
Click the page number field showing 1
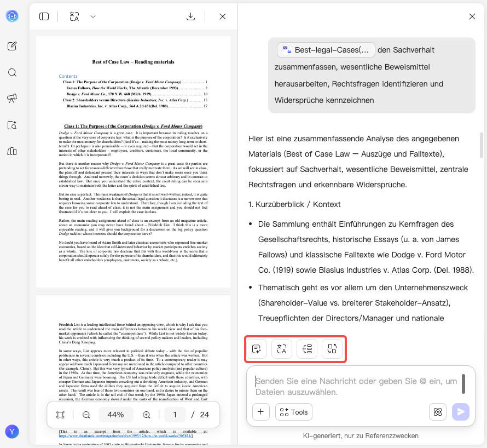coord(175,415)
